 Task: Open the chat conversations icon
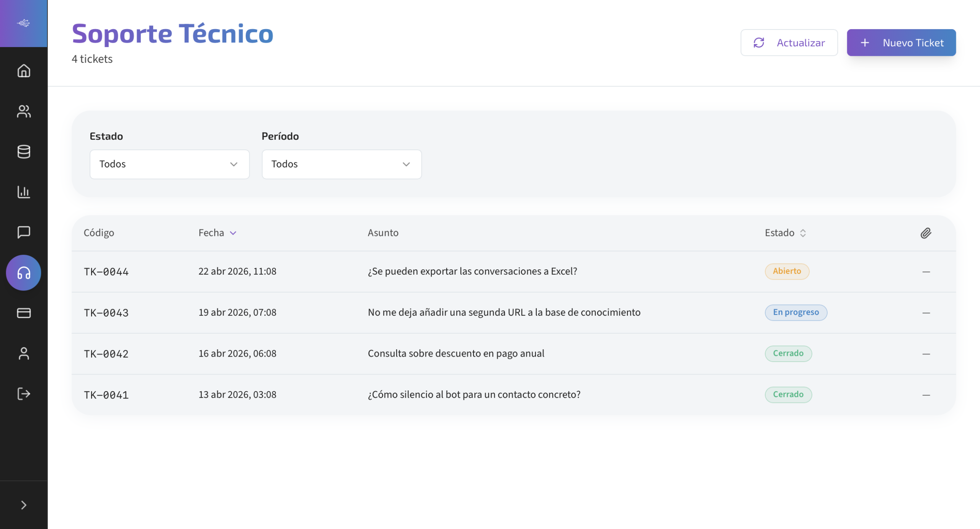pos(24,232)
